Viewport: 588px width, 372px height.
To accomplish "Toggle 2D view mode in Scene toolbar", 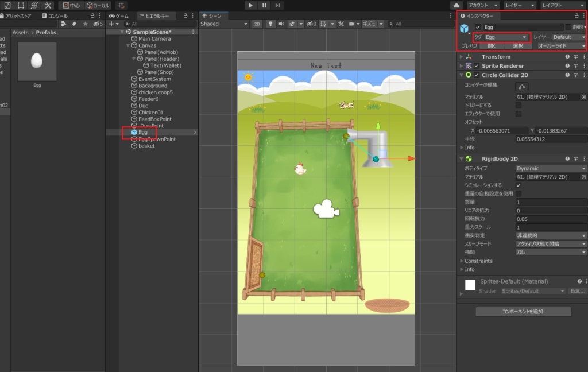I will [257, 24].
